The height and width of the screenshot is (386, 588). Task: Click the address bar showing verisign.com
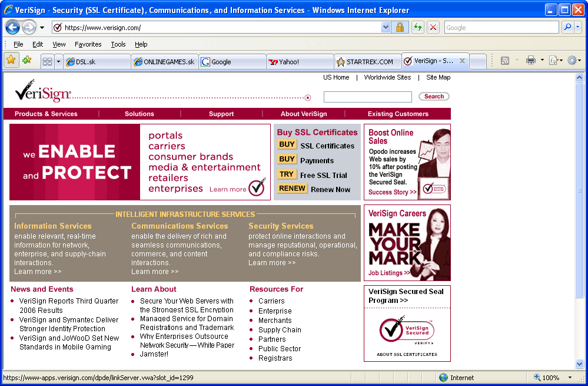click(221, 28)
